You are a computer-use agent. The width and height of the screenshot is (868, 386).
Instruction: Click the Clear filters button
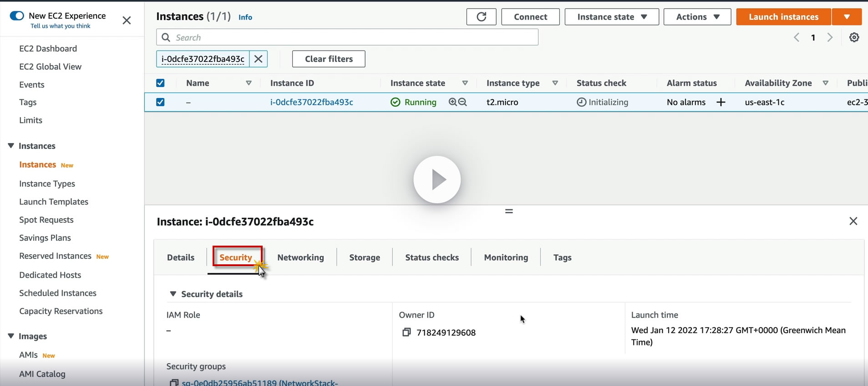(x=329, y=59)
